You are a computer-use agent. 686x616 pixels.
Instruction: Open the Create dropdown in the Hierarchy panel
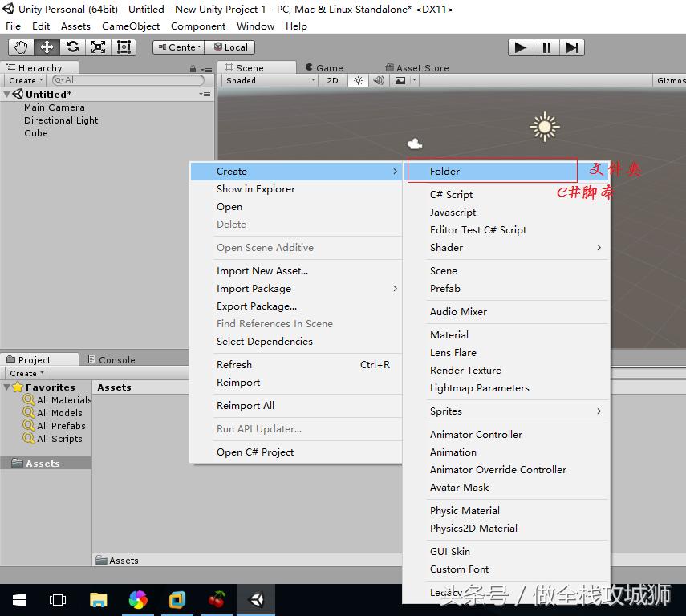point(24,80)
